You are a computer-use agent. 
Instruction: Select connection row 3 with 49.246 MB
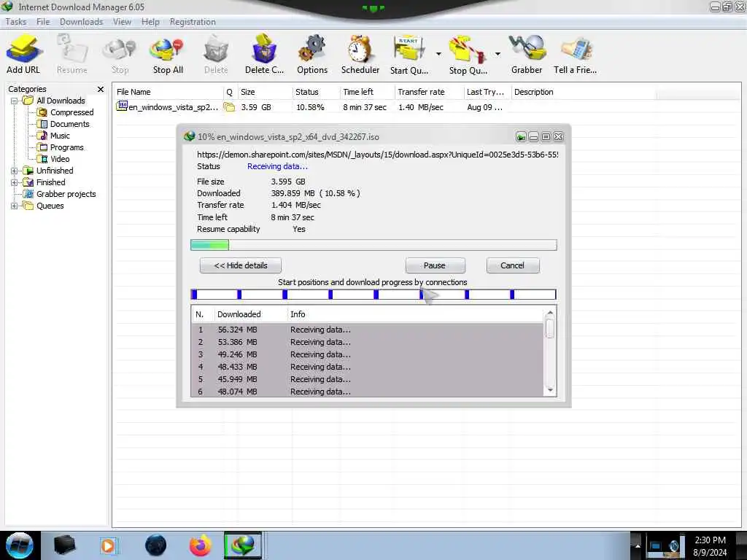tap(367, 354)
